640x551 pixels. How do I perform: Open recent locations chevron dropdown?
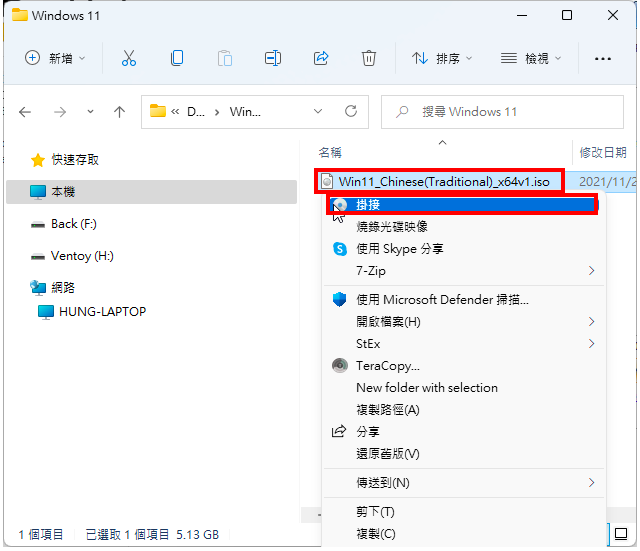coord(90,111)
